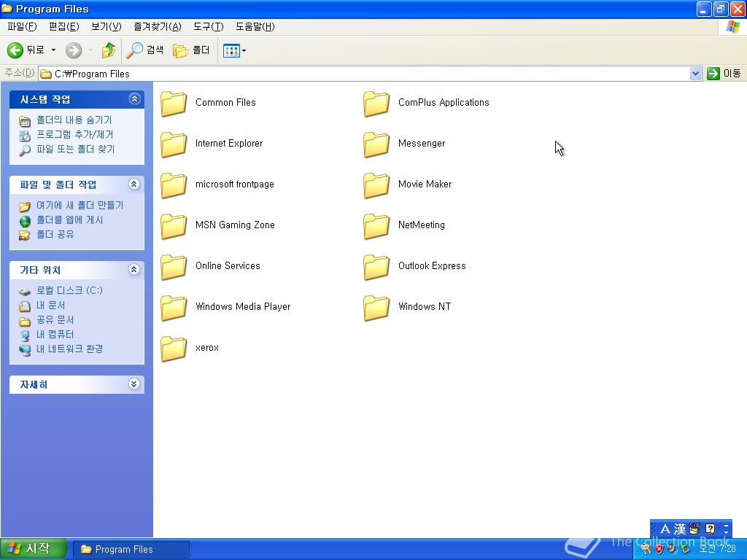Click the language bar help question icon
This screenshot has height=560, width=747.
click(x=711, y=529)
